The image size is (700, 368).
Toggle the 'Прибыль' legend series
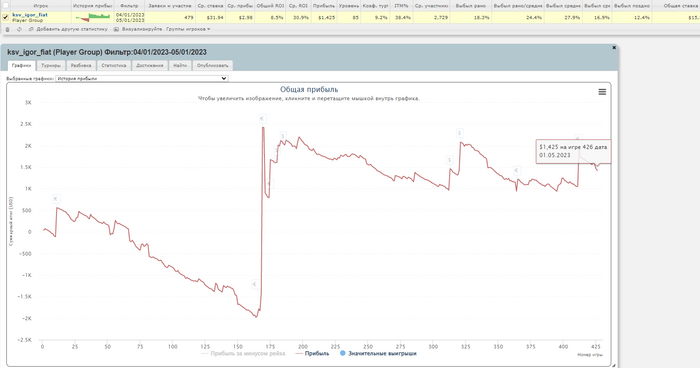312,353
